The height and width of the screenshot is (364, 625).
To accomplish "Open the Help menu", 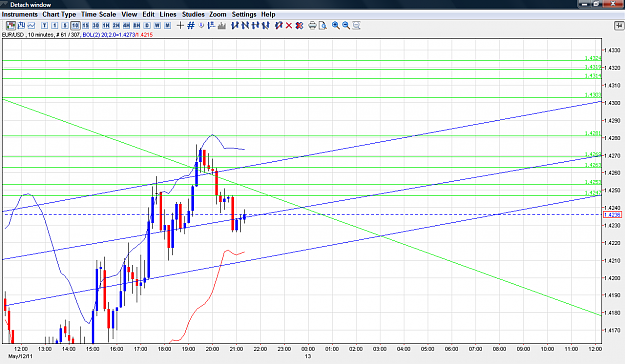I will [x=268, y=14].
